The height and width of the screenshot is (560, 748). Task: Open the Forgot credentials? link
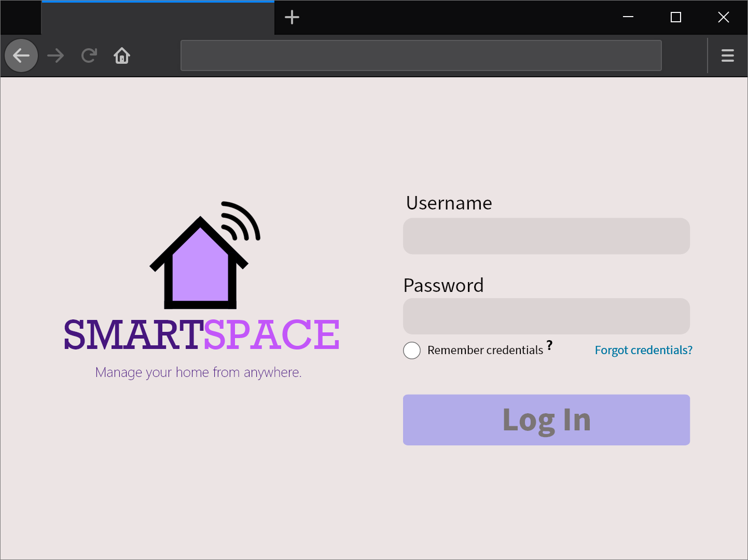coord(643,351)
